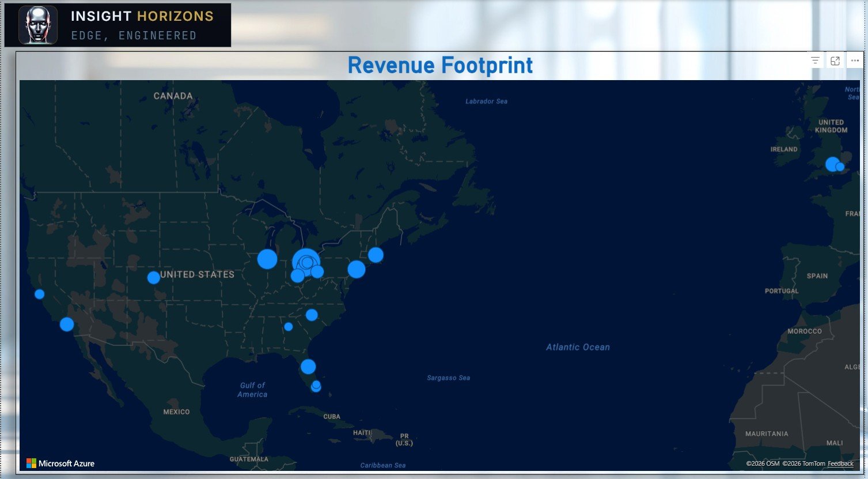Click the Insight Horizons robot face logo

[x=38, y=25]
